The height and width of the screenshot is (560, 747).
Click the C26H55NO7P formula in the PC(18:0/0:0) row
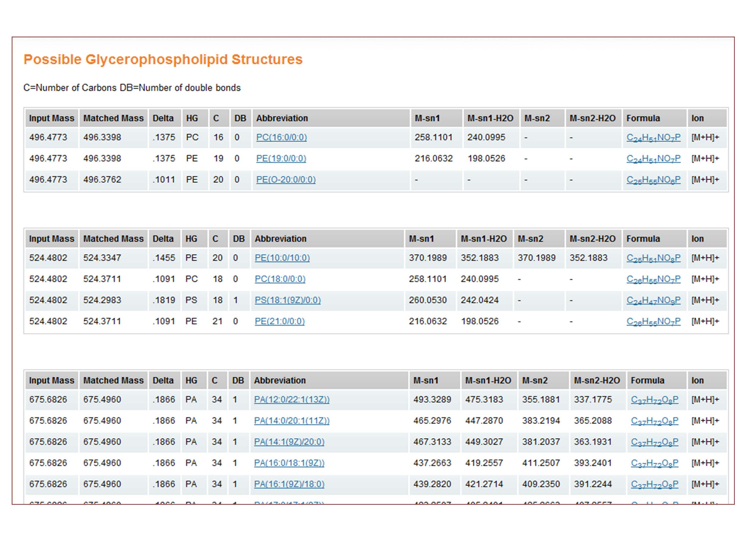point(653,280)
